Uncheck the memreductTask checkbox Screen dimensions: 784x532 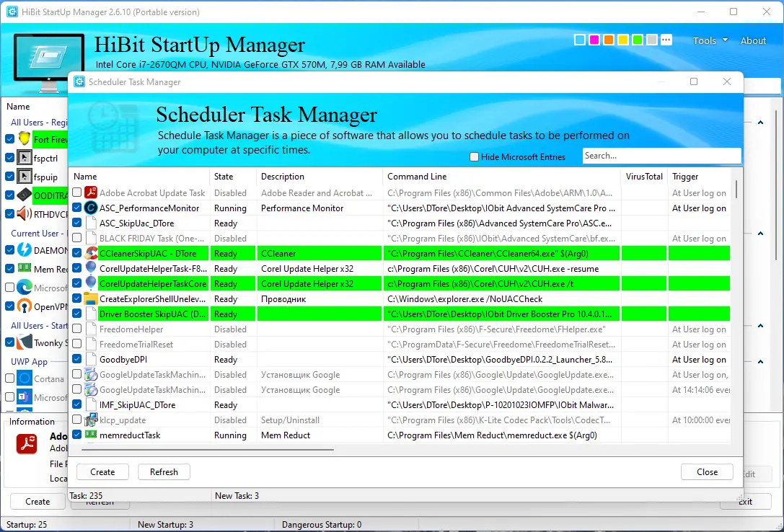(x=76, y=435)
